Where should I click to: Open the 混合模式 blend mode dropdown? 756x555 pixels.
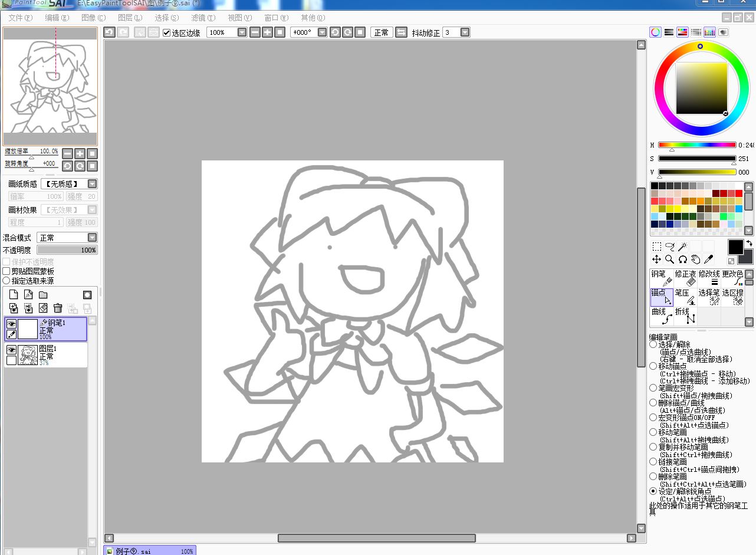[92, 237]
